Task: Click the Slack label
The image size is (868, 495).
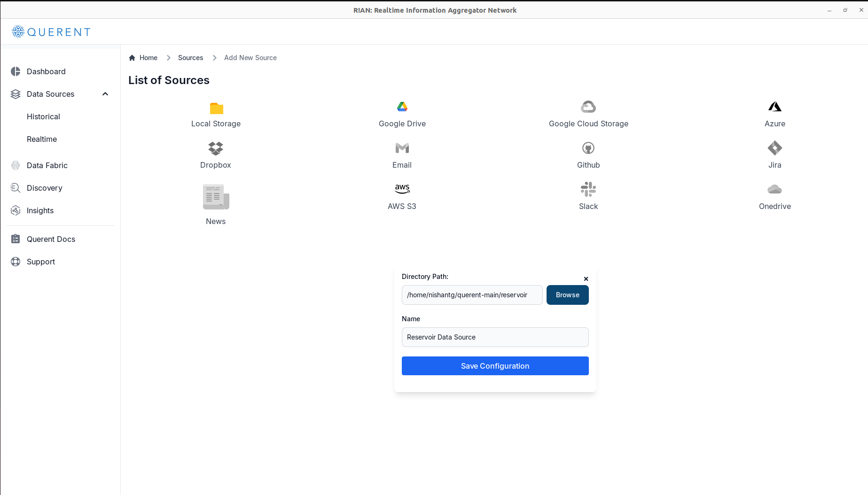Action: [588, 206]
